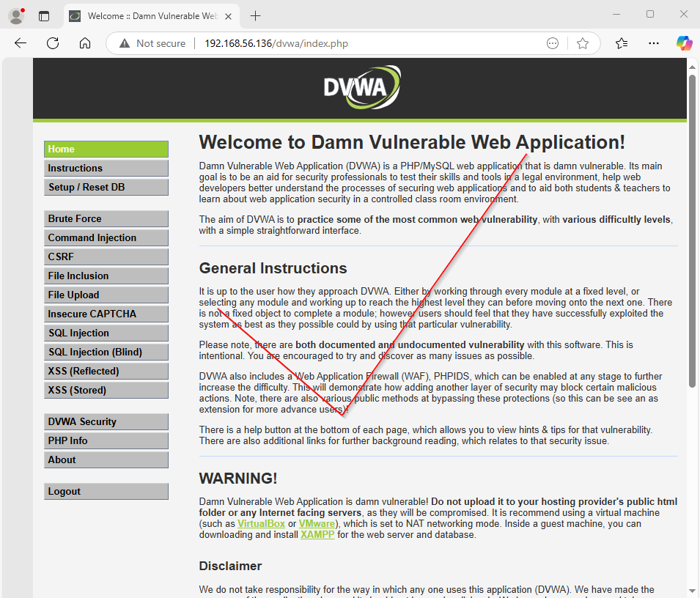The height and width of the screenshot is (598, 700).
Task: Open the Favorites list
Action: pyautogui.click(x=622, y=43)
